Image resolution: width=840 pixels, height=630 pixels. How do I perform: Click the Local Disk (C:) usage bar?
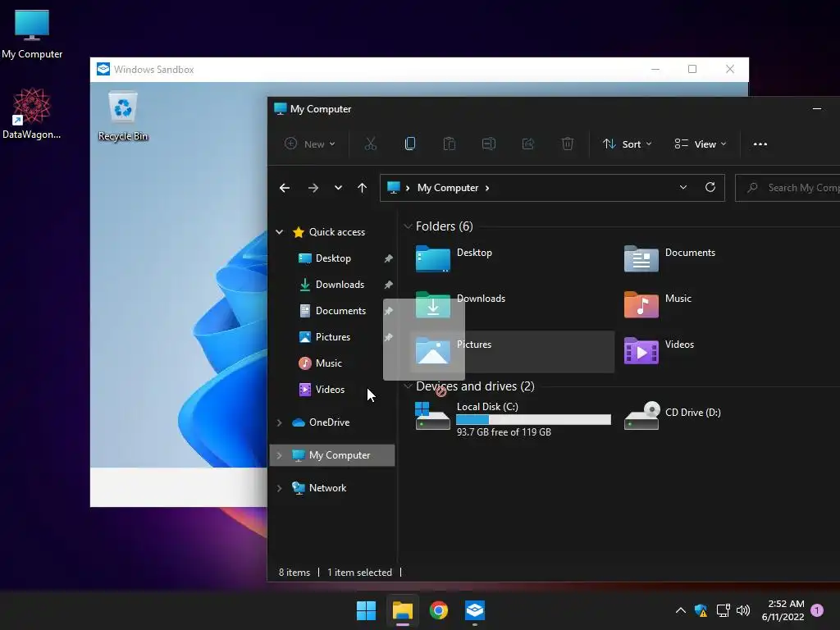pos(533,419)
